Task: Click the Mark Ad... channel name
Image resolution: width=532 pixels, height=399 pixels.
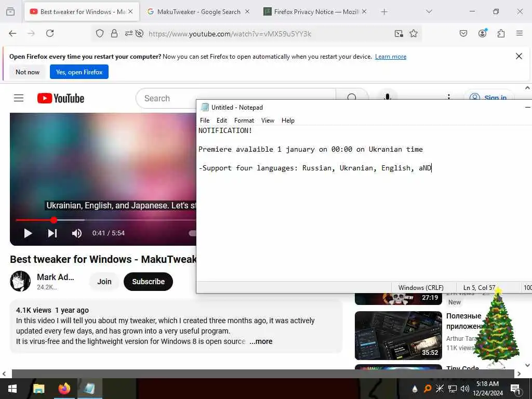Action: 55,277
